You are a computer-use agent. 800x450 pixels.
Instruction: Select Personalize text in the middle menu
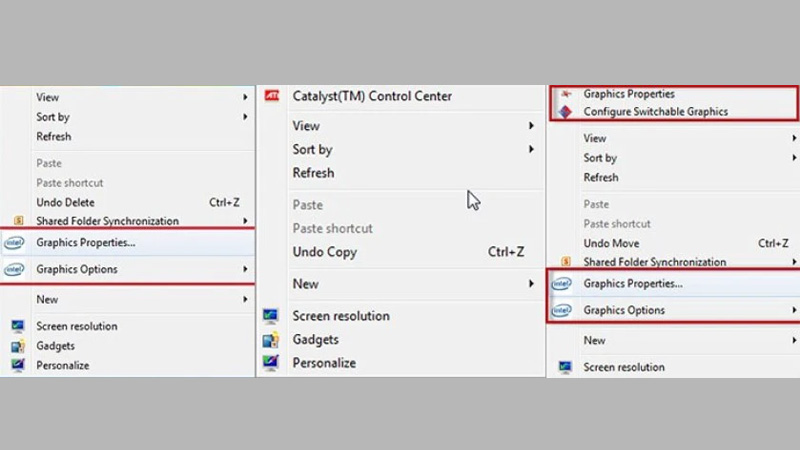point(323,364)
